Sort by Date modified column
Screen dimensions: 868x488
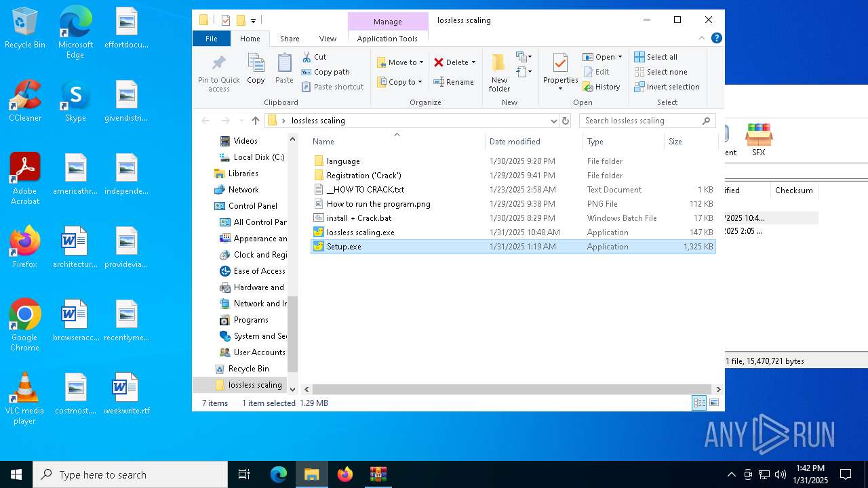coord(534,141)
